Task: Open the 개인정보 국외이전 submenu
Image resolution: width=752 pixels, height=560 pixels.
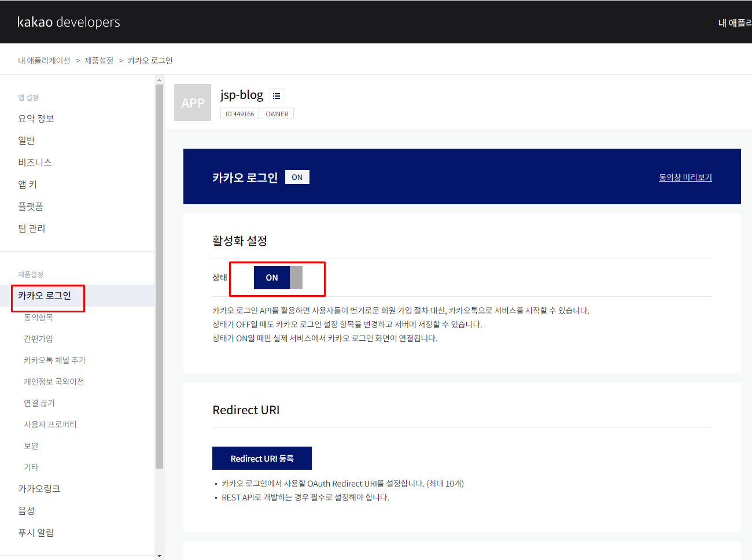Action: click(x=54, y=381)
